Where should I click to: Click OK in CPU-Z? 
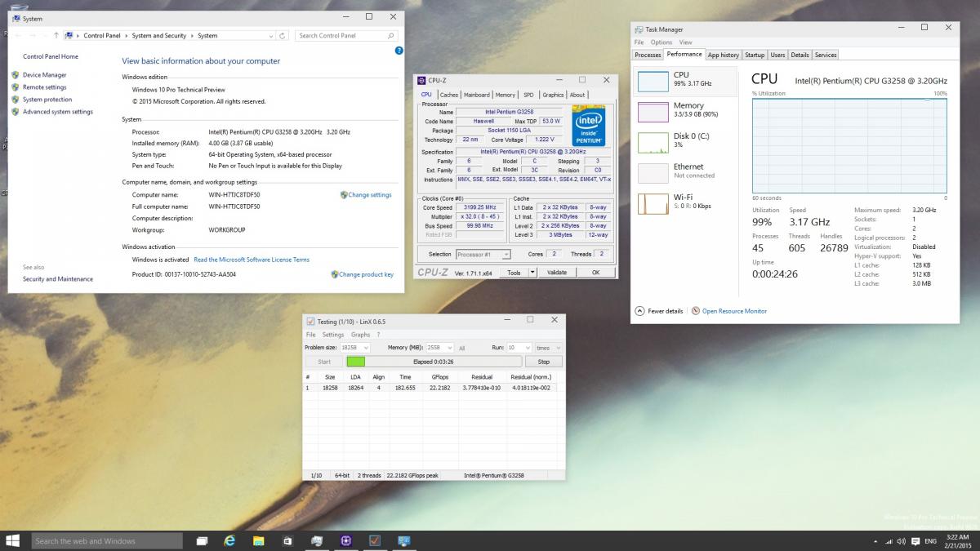coord(595,273)
